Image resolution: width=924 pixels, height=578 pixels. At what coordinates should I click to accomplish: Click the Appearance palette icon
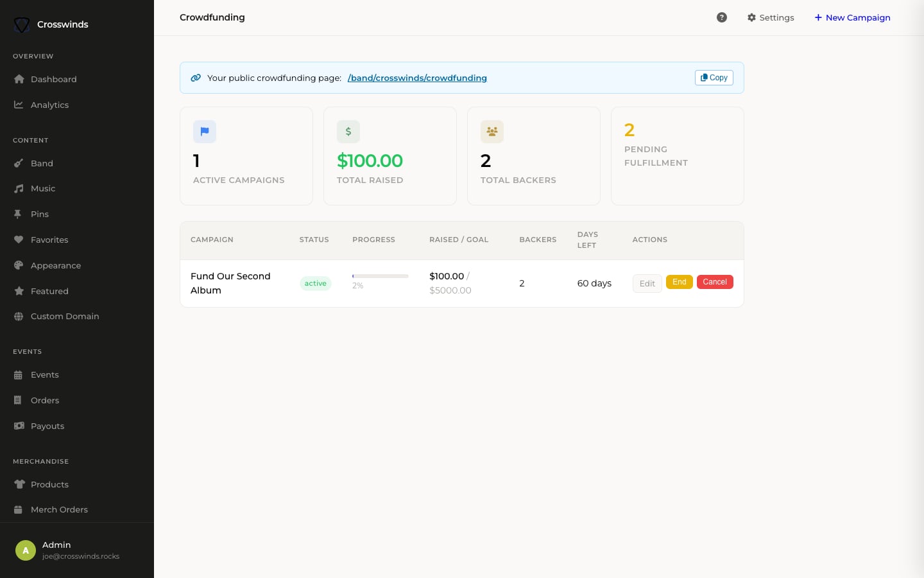click(x=19, y=265)
